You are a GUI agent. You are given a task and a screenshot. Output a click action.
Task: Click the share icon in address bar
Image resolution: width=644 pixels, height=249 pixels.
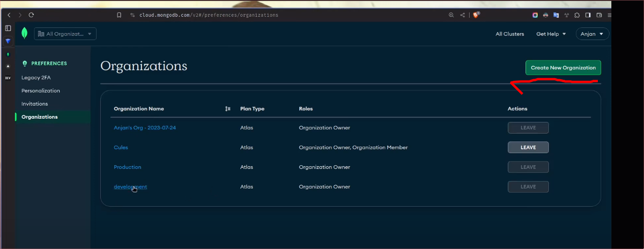pyautogui.click(x=463, y=15)
